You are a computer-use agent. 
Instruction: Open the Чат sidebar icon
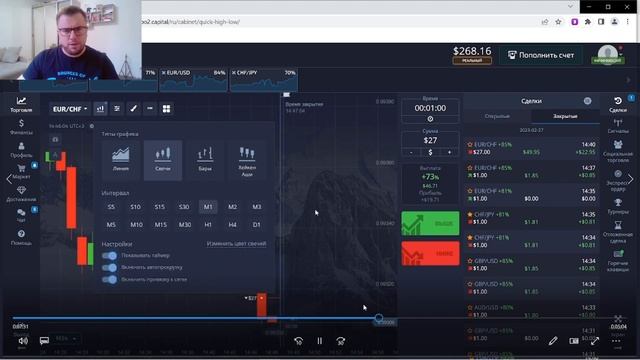pyautogui.click(x=21, y=215)
